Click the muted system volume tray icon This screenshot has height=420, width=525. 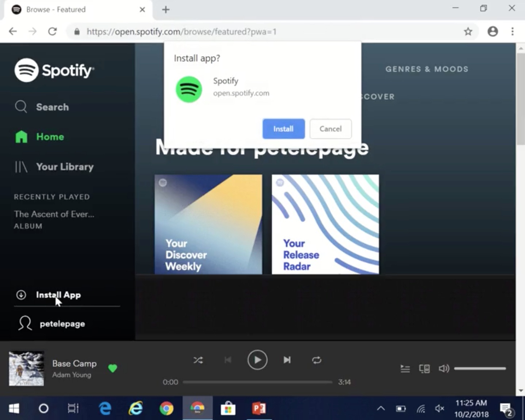(439, 408)
